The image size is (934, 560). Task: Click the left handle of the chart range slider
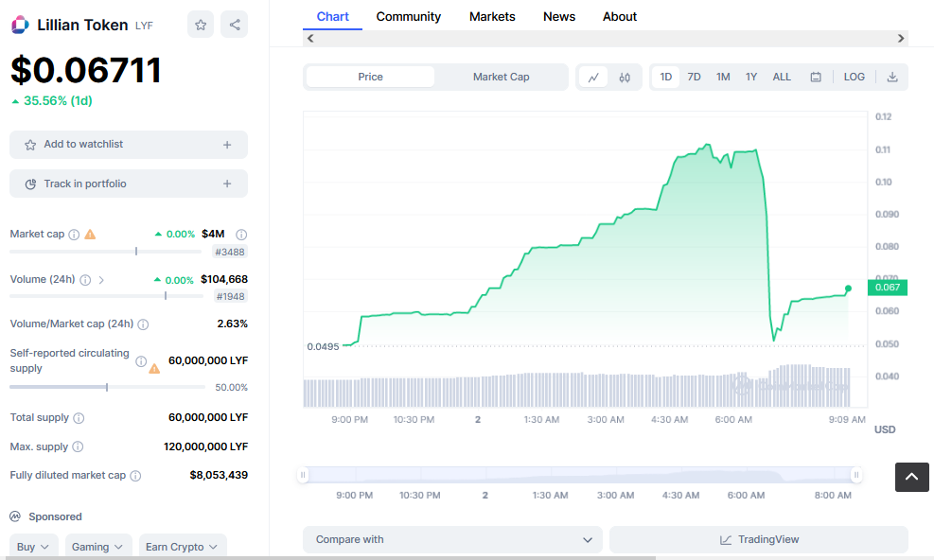[x=303, y=475]
